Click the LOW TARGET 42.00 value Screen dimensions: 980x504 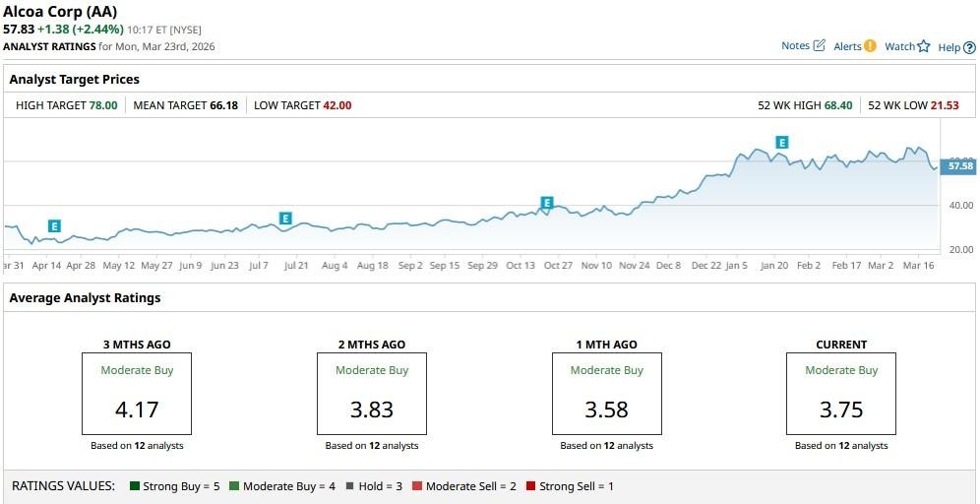(x=337, y=105)
